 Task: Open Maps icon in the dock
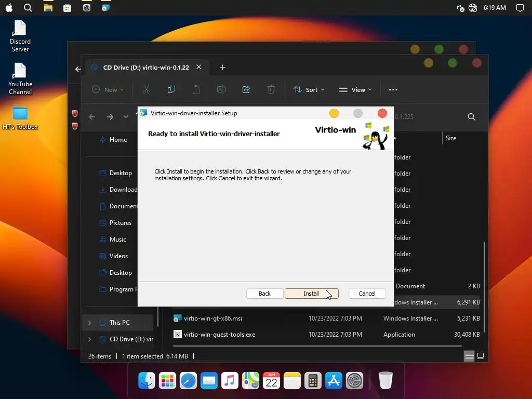tap(250, 380)
